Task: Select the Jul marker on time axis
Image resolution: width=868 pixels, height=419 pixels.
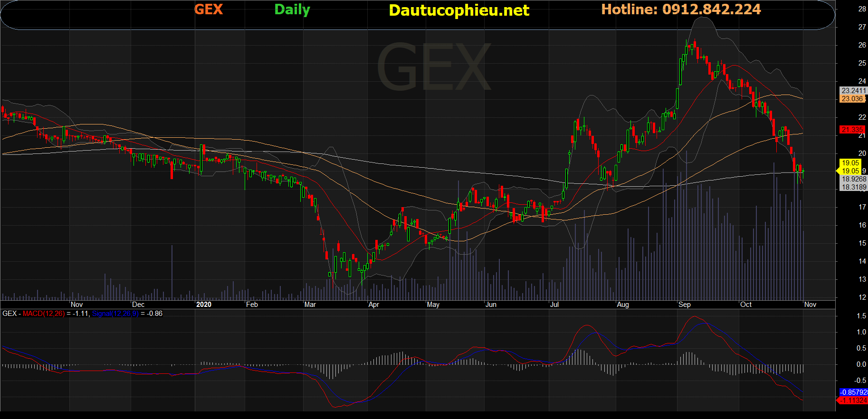Action: [554, 305]
